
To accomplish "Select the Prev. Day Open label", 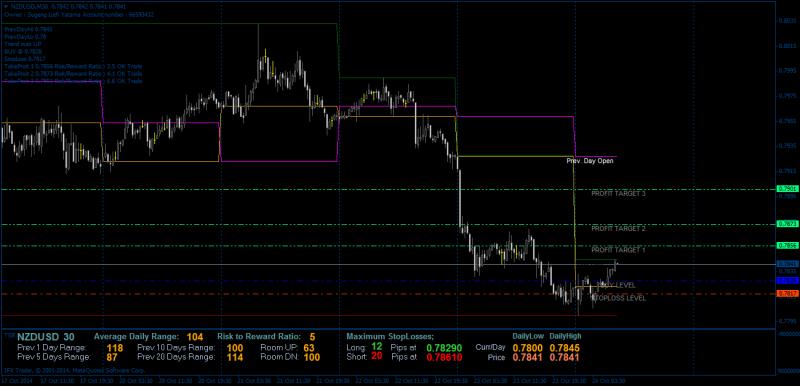I will point(590,161).
